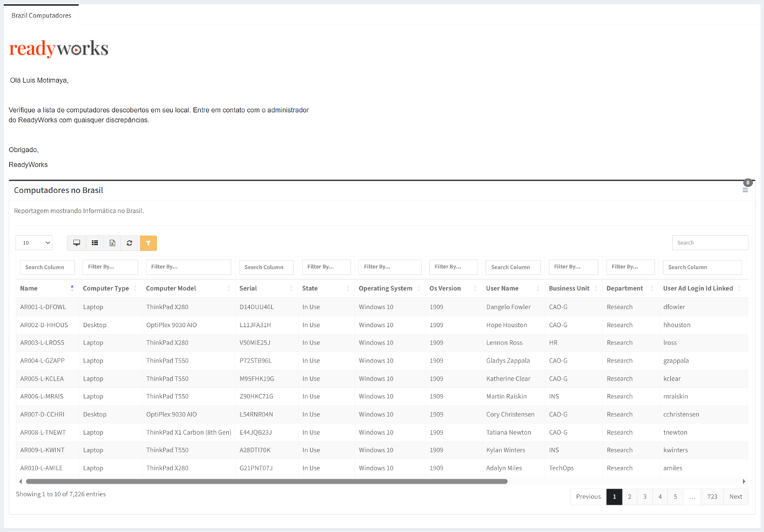Click the readyworks logo
Viewport: 764px width, 532px height.
tap(58, 48)
